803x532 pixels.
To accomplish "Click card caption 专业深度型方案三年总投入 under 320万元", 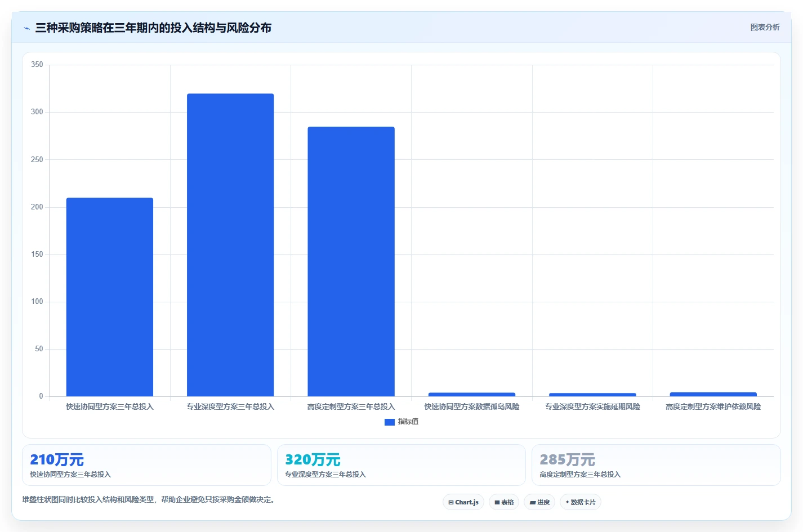I will tap(325, 475).
